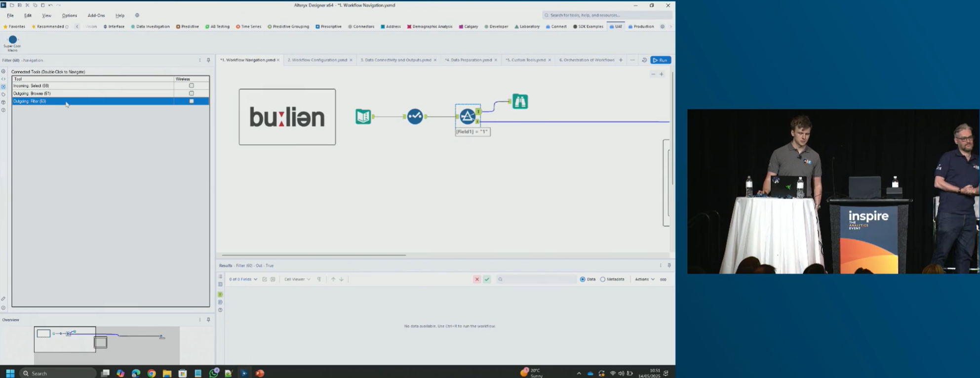
Task: Click the down arrow in Results toolbar
Action: click(x=341, y=279)
